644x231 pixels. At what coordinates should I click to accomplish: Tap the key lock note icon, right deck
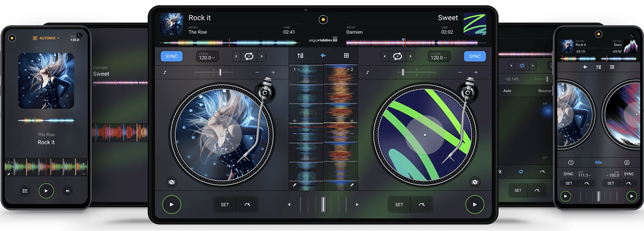pos(368,72)
